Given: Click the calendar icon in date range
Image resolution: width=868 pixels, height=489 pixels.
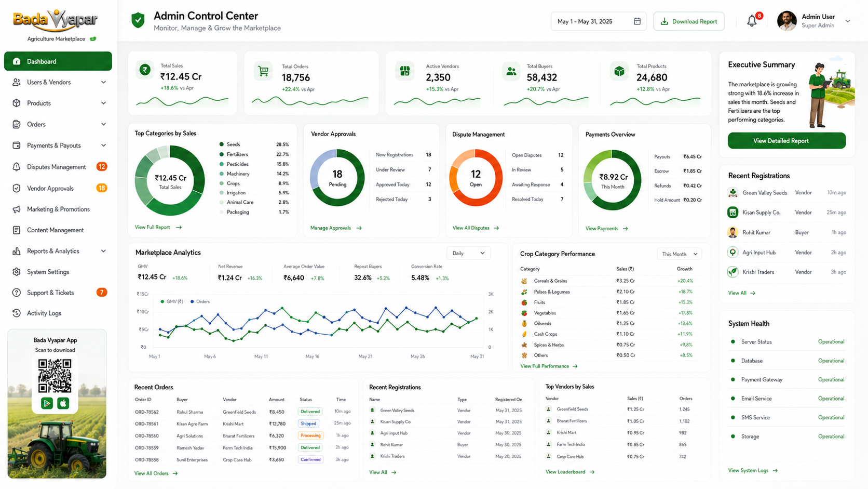Looking at the screenshot, I should 637,21.
